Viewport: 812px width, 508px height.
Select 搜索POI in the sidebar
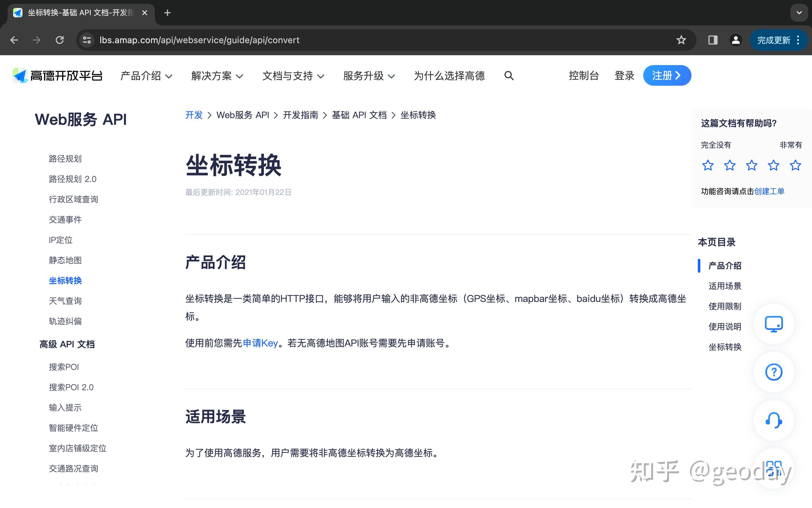[x=64, y=367]
